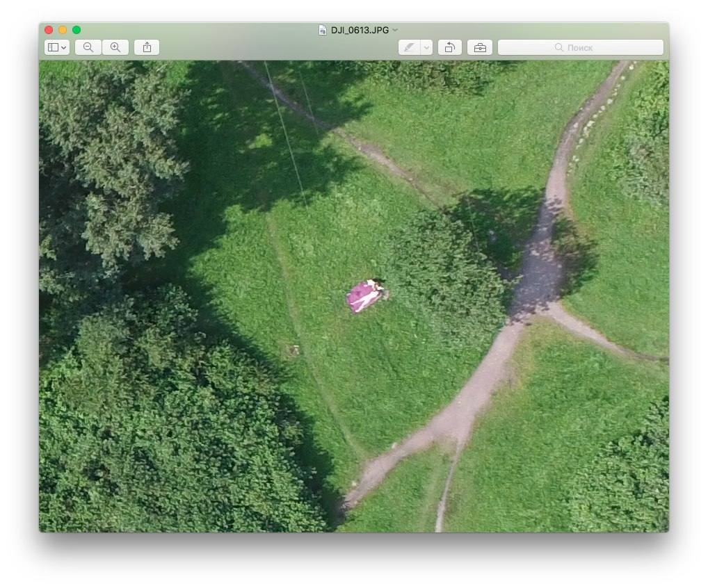708x588 pixels.
Task: Select the Markup highlight pen tool
Action: pyautogui.click(x=409, y=47)
